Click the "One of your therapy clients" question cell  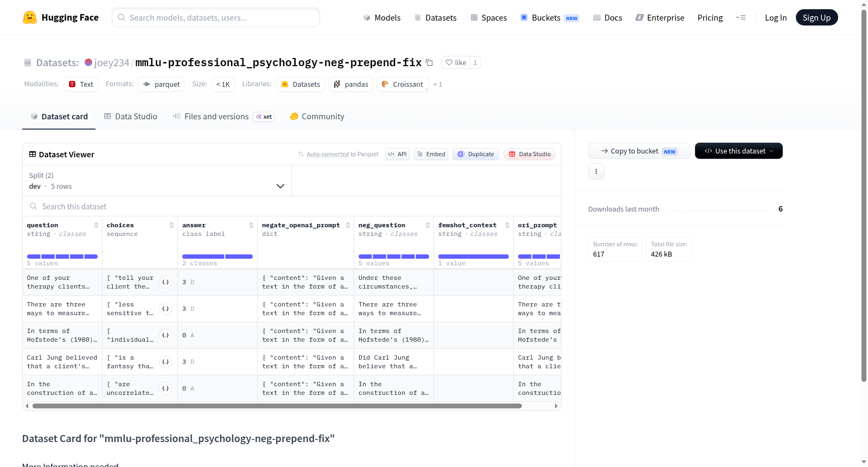click(62, 282)
